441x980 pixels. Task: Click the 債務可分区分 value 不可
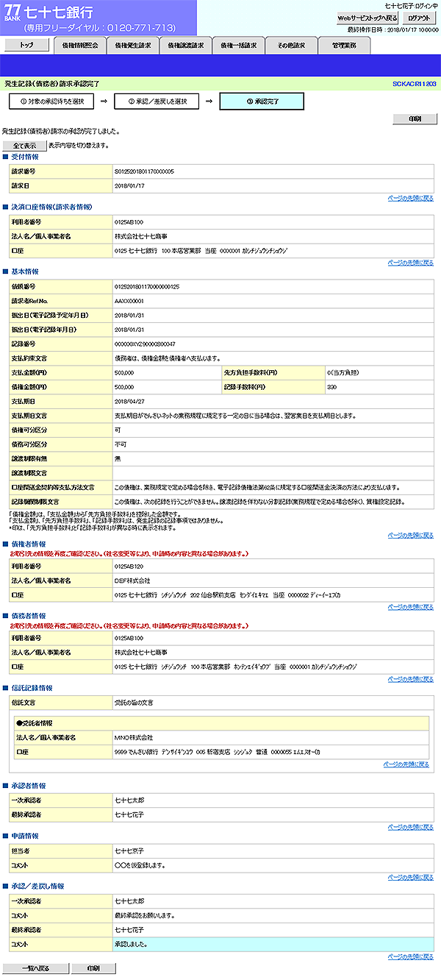121,444
